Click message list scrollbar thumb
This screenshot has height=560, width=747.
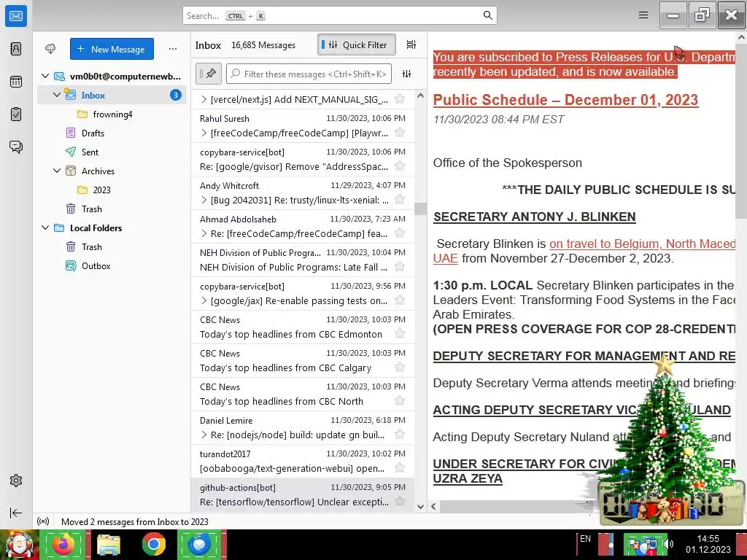420,209
